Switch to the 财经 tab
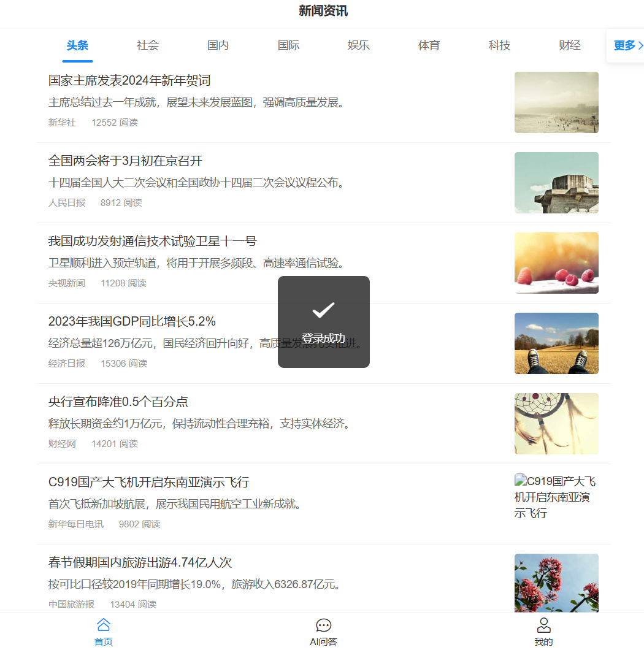The height and width of the screenshot is (650, 644). [569, 45]
